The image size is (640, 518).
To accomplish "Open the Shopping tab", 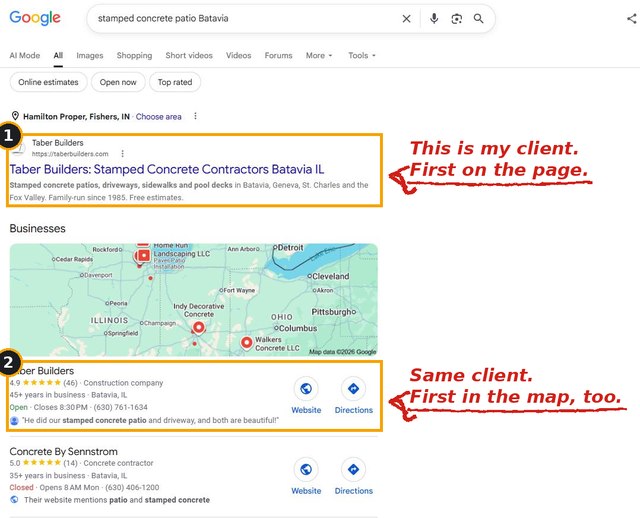I will click(x=134, y=56).
